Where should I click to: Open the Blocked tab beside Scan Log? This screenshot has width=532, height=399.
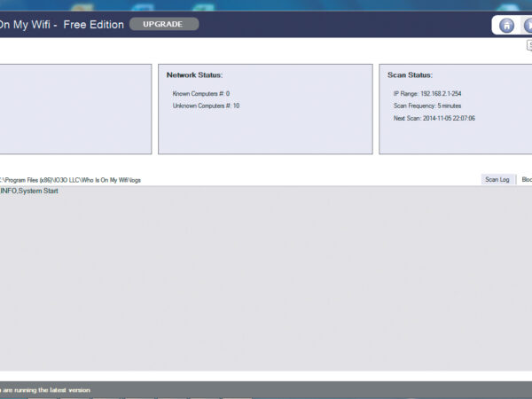pyautogui.click(x=526, y=179)
